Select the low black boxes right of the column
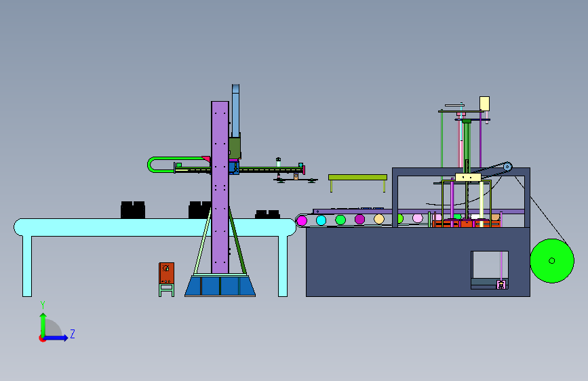The height and width of the screenshot is (381, 588). [267, 214]
